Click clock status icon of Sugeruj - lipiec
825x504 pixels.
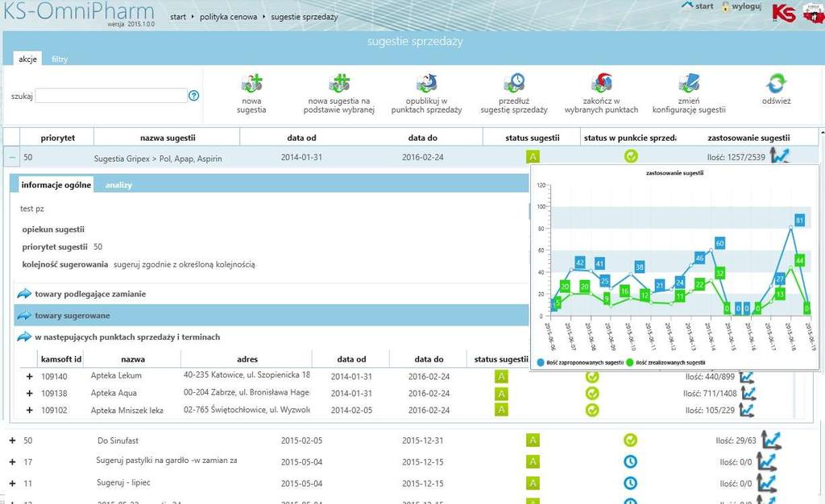click(630, 483)
